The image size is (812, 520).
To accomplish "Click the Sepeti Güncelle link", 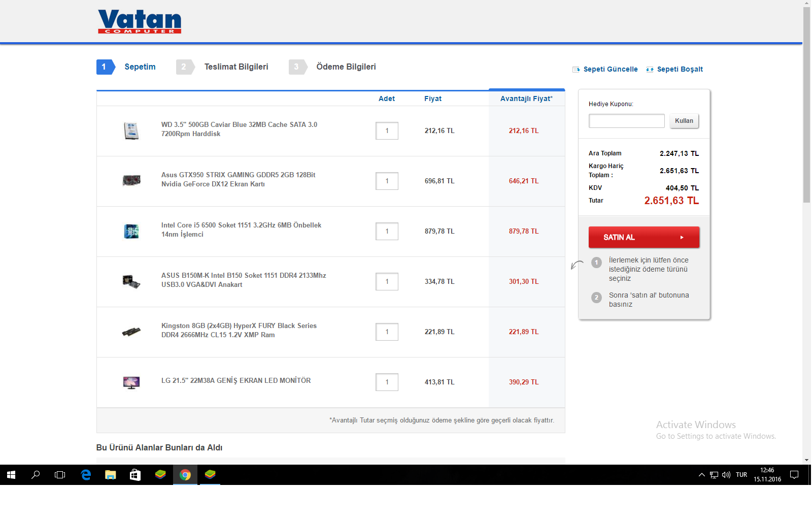I will tap(611, 70).
